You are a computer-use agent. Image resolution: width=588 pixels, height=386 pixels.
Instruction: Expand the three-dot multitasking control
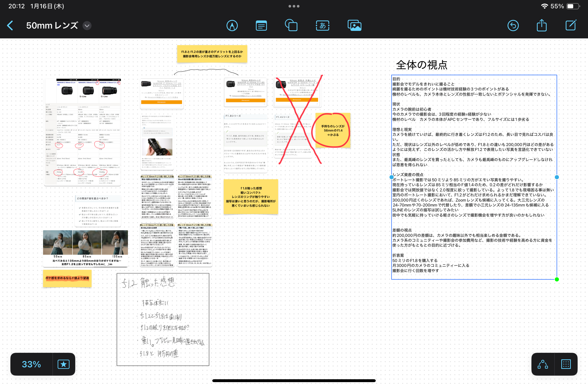coord(294,6)
